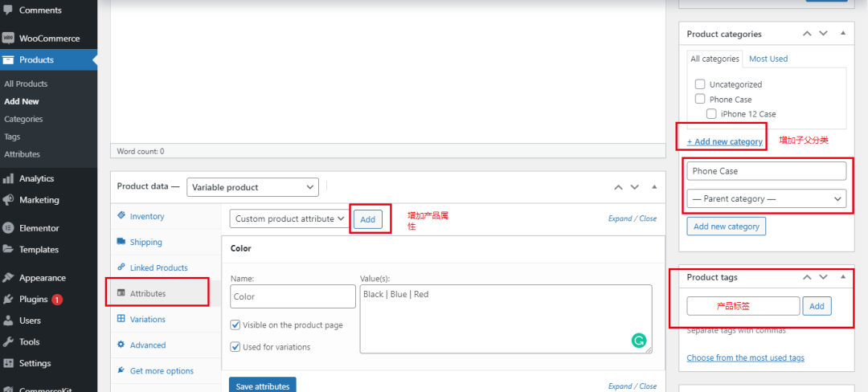The width and height of the screenshot is (868, 392).
Task: Switch to Most Used categories tab
Action: click(x=768, y=59)
